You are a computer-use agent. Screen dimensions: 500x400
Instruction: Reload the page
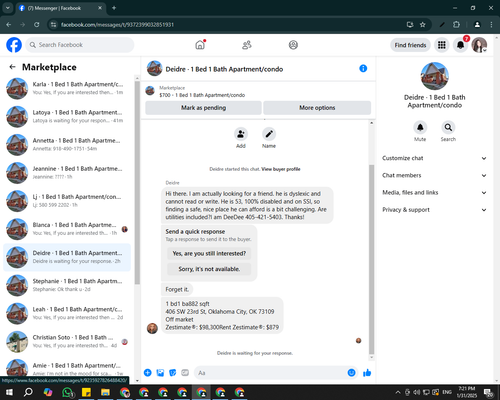[x=37, y=25]
